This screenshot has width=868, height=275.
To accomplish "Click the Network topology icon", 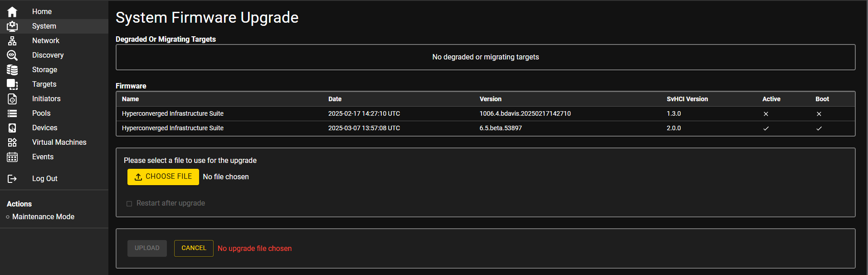I will [12, 41].
